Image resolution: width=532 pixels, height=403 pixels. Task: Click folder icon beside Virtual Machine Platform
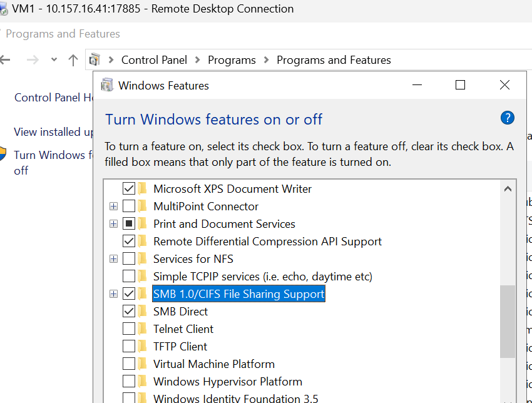[143, 364]
